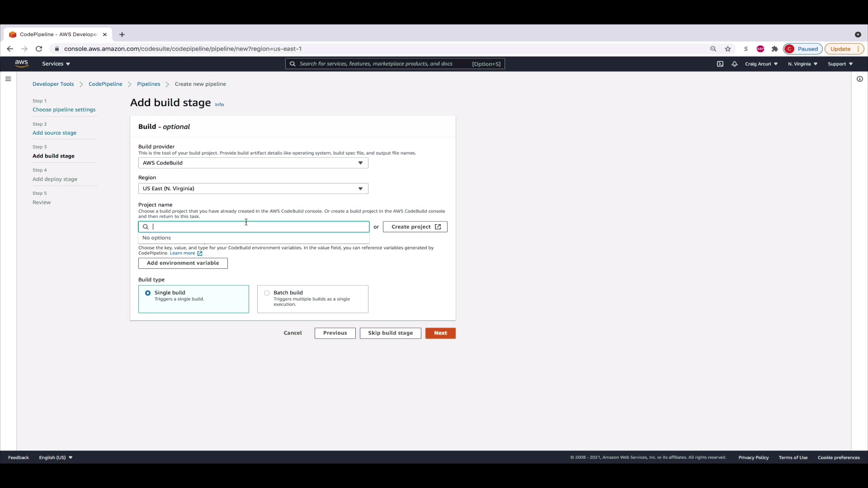Select the Single build radio option
Screen dimensions: 868x488
pyautogui.click(x=148, y=293)
